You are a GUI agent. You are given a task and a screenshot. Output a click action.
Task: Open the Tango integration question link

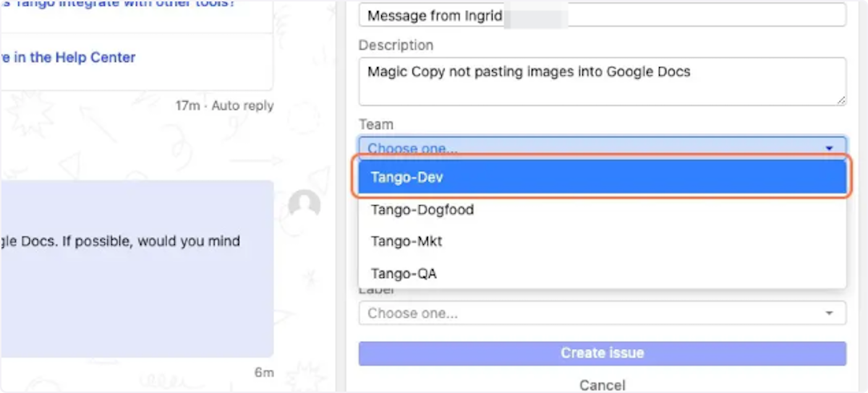(x=117, y=4)
